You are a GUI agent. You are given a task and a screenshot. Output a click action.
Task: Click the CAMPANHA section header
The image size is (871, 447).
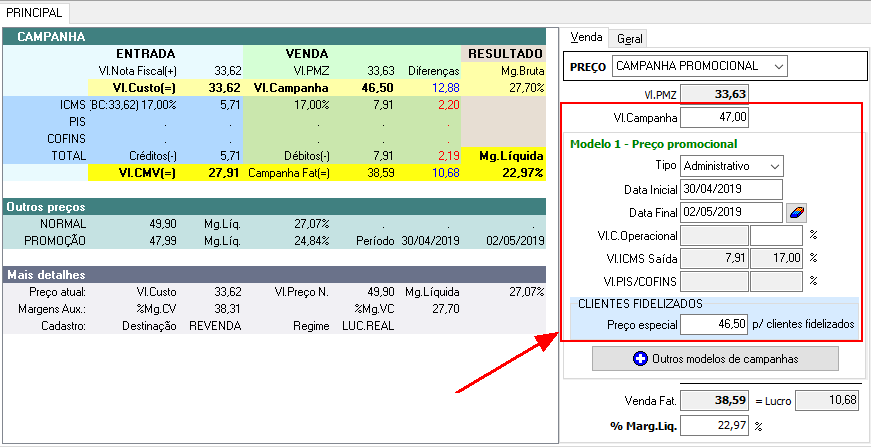coord(274,37)
